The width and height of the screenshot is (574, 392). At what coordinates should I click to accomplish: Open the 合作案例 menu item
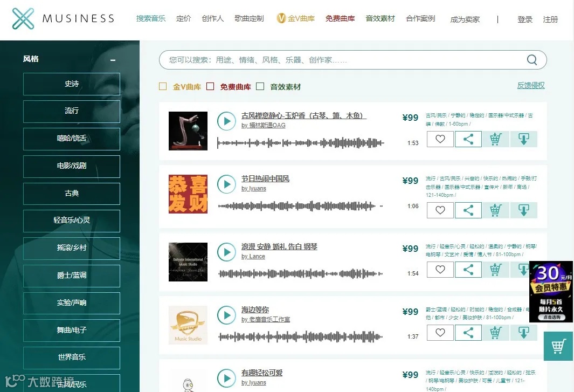[420, 18]
